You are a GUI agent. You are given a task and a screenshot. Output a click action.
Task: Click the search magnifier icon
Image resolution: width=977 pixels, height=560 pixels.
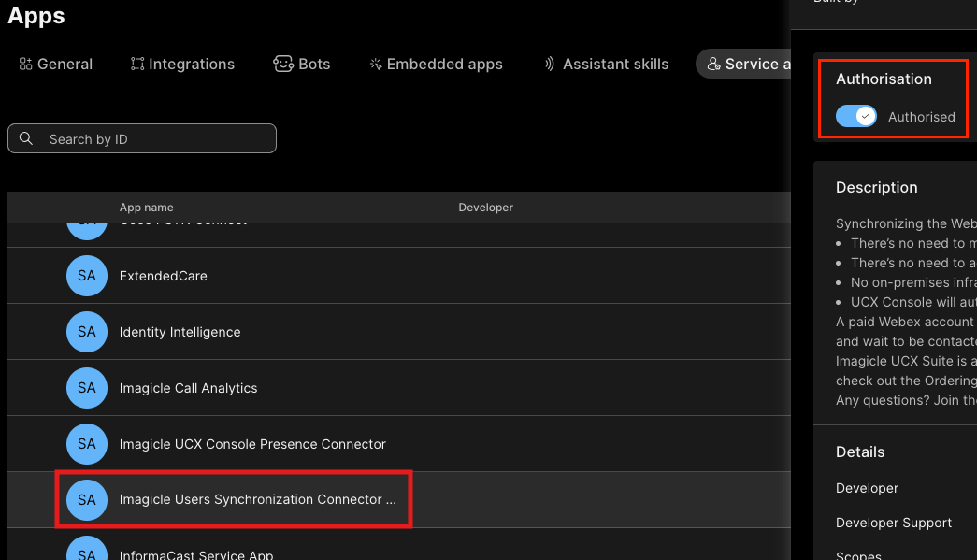coord(26,138)
